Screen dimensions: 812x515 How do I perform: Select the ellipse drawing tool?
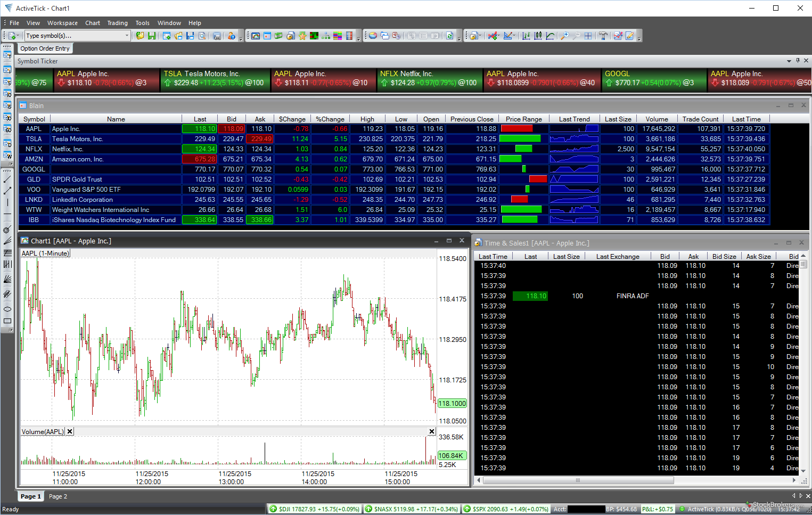(7, 309)
